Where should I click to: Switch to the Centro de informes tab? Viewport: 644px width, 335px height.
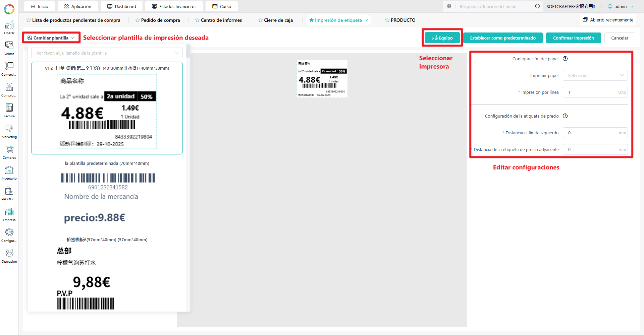coord(218,20)
